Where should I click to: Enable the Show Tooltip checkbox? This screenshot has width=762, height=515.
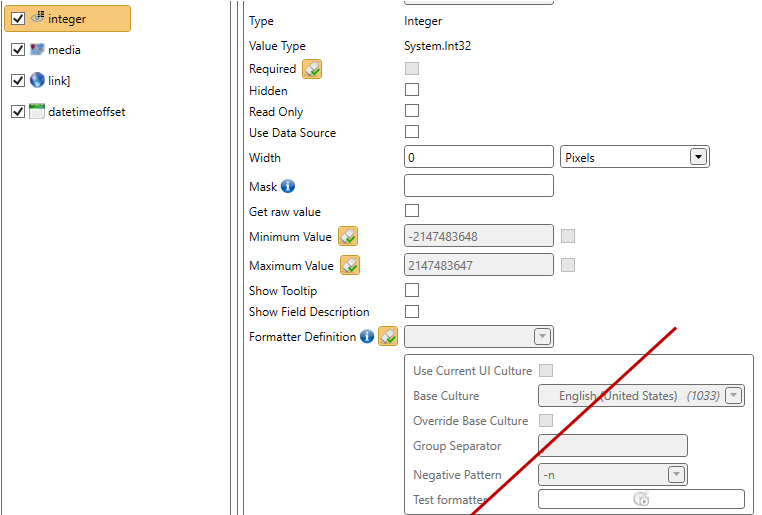[x=412, y=290]
